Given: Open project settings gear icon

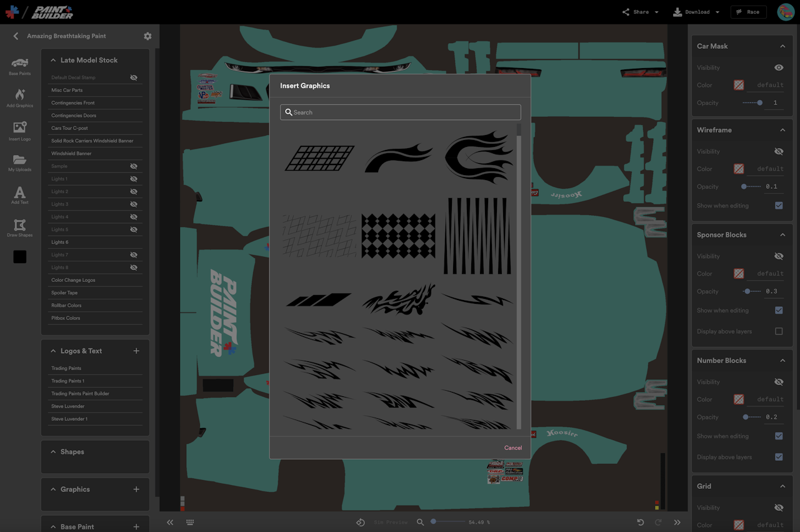Looking at the screenshot, I should (x=147, y=36).
